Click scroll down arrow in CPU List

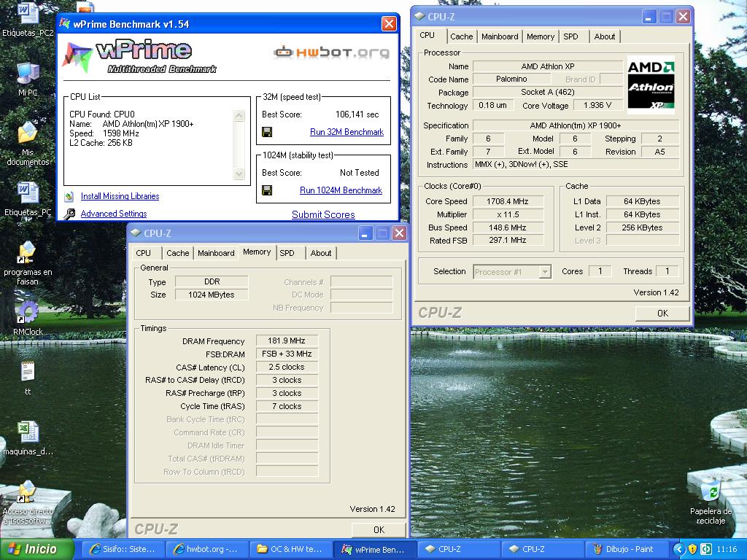pyautogui.click(x=239, y=174)
